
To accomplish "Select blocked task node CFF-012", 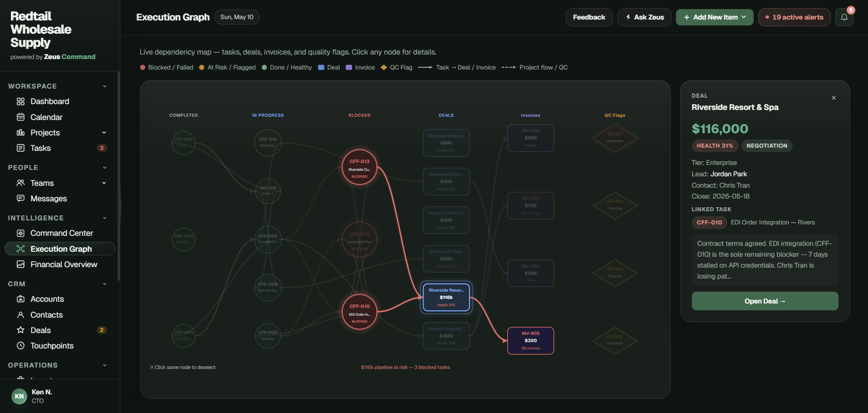I will (360, 240).
